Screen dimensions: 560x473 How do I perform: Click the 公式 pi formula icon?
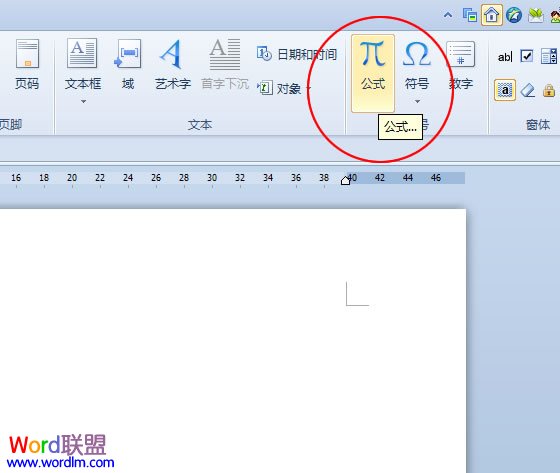[372, 54]
